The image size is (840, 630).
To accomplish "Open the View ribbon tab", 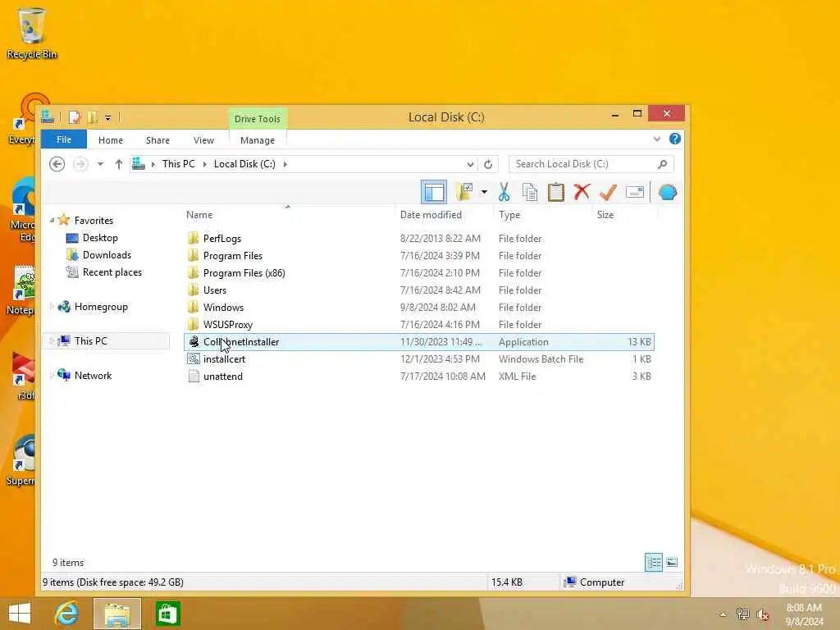I will click(203, 140).
